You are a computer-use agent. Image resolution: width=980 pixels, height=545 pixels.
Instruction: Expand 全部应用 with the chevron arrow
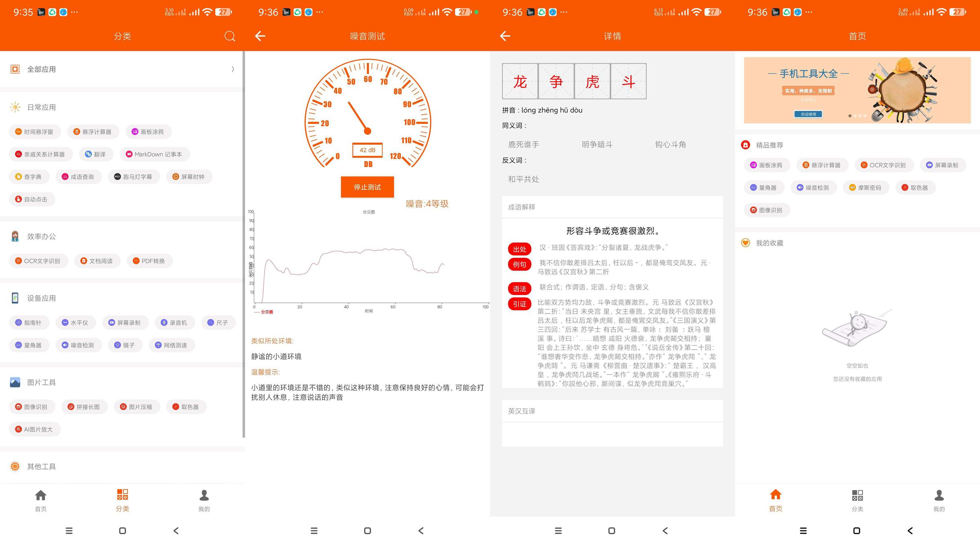coord(233,69)
